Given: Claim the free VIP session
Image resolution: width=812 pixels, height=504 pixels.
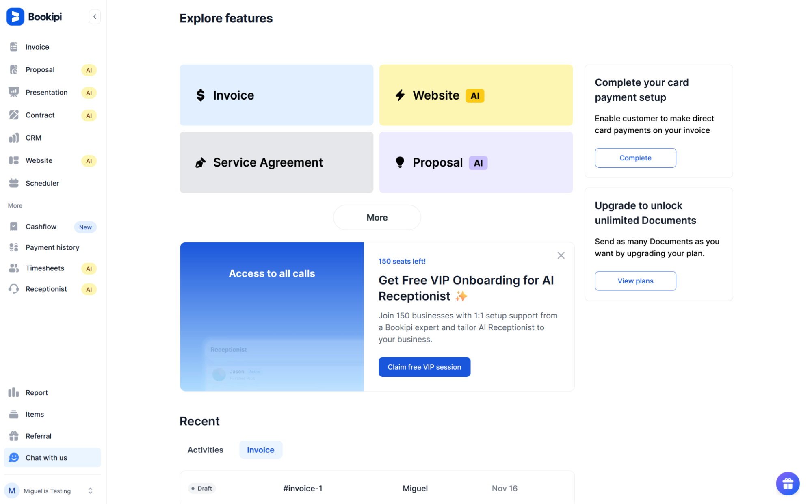Looking at the screenshot, I should tap(424, 367).
